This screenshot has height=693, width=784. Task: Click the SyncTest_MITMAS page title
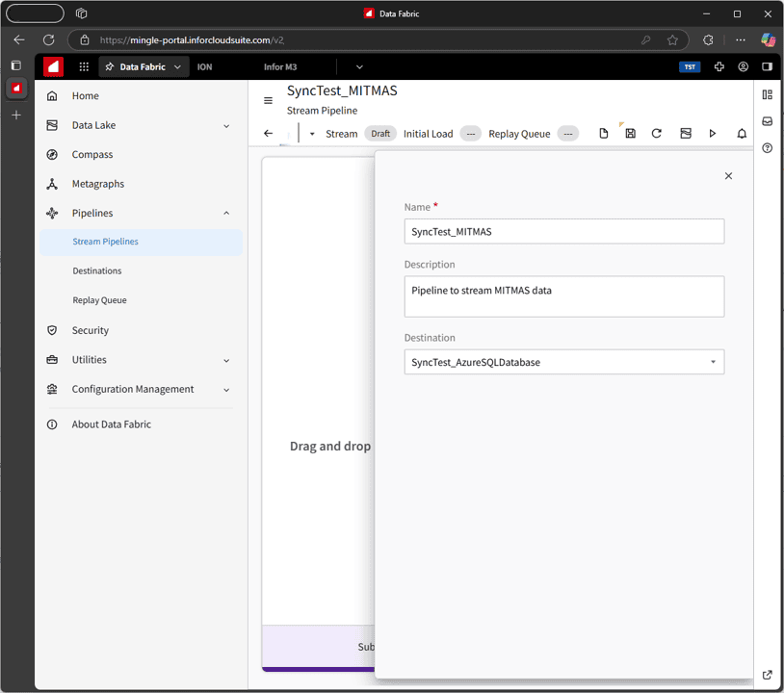tap(342, 90)
